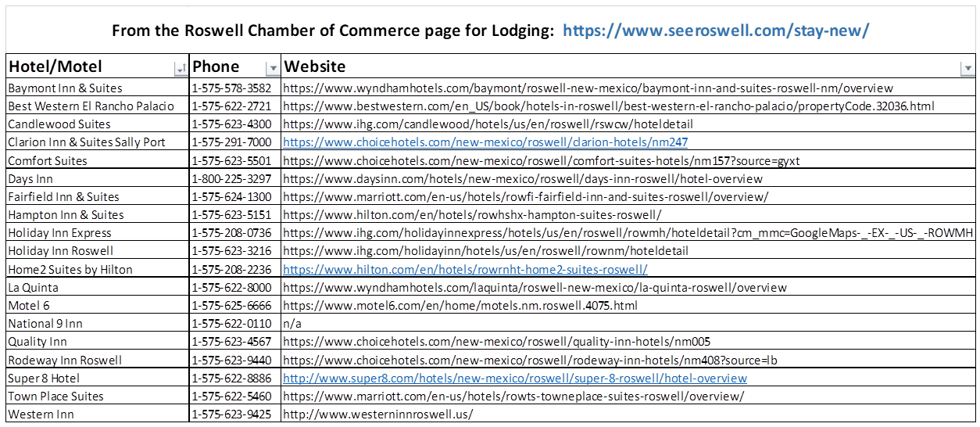Open the Home2 Suites hilton.com link
The image size is (980, 427).
465,269
